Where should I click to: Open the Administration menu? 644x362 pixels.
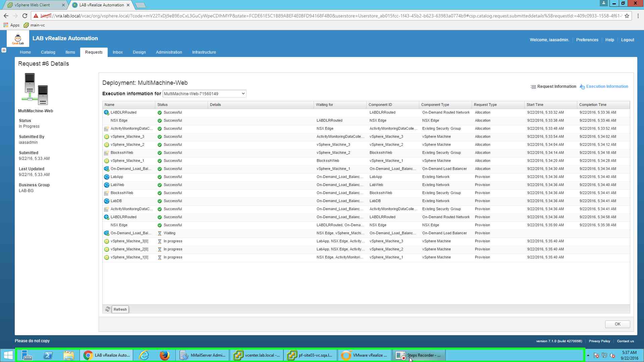[x=169, y=52]
